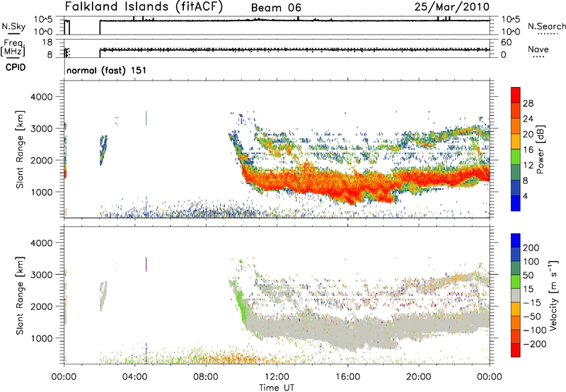Pick the yellow 16–20 dB Power colorbar segment
566x392 pixels.
(x=516, y=141)
